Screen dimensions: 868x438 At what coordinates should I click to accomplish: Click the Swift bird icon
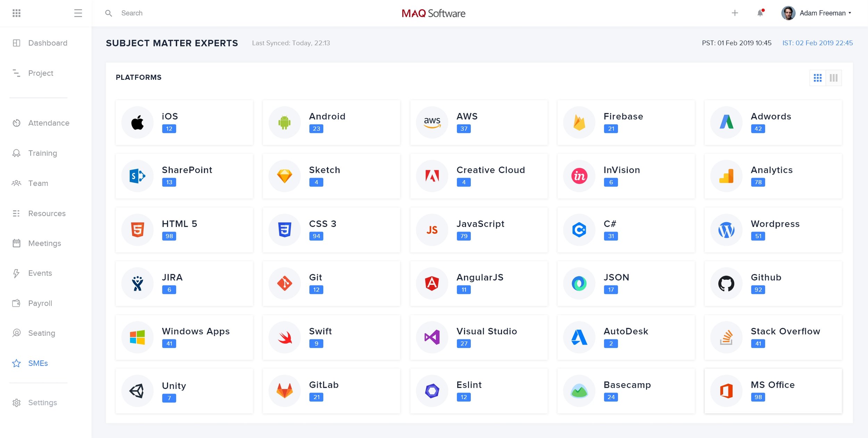tap(284, 337)
